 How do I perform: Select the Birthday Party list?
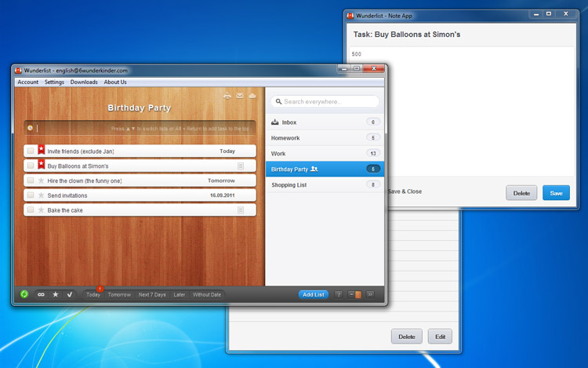[x=325, y=169]
